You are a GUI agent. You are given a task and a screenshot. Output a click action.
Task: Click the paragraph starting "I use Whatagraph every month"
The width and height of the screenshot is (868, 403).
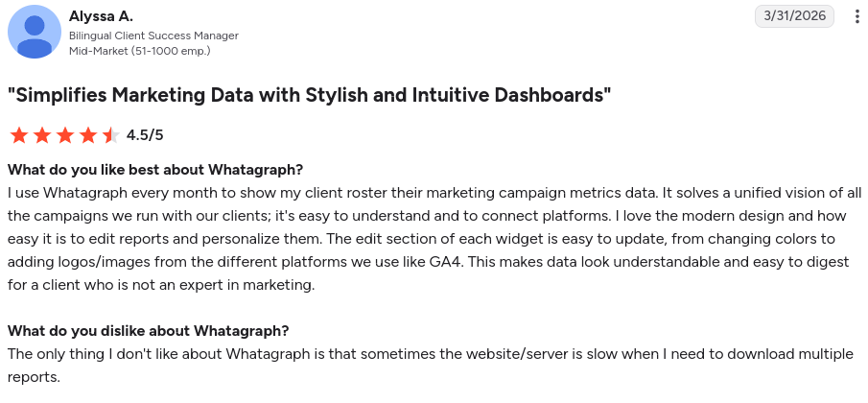pos(434,239)
